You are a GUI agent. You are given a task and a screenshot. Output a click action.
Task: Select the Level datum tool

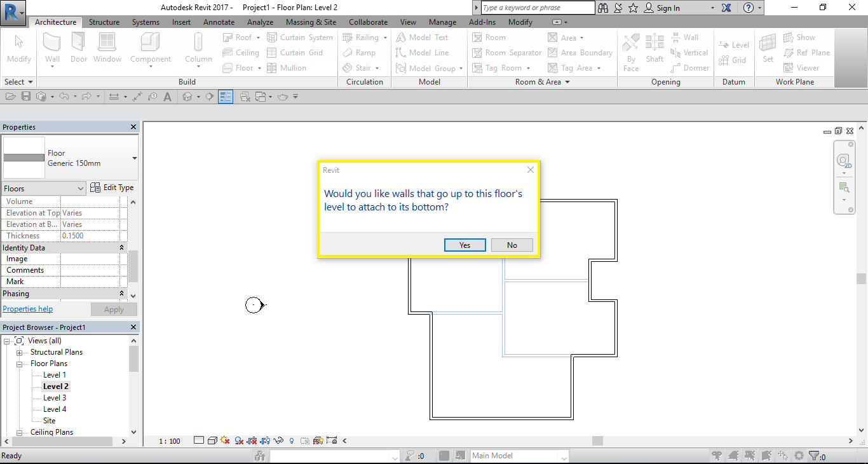tap(734, 45)
